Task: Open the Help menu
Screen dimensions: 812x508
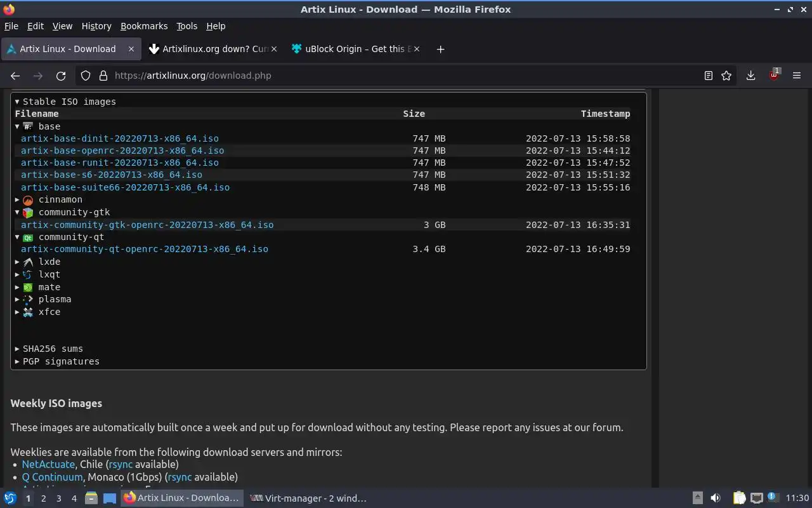Action: click(x=216, y=26)
